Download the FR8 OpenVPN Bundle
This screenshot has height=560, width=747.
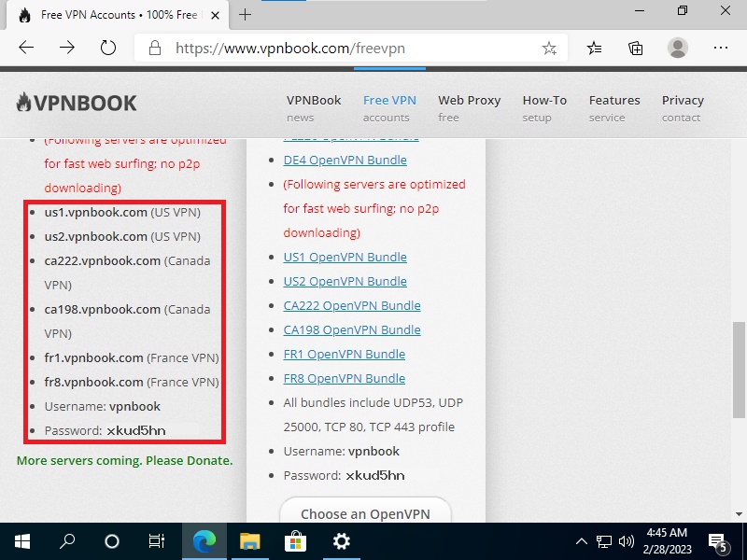[344, 378]
